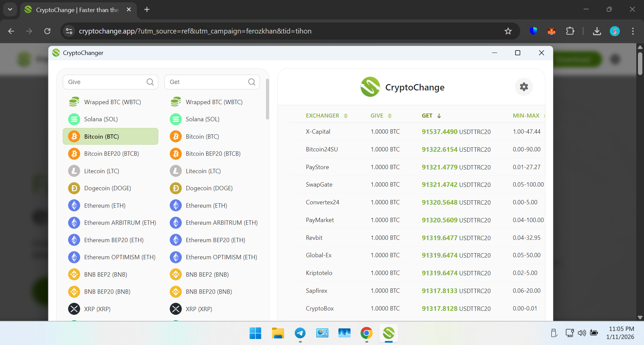Select Litecoin (LTC) in Get list
Viewport: 644px width, 345px height.
(x=212, y=171)
